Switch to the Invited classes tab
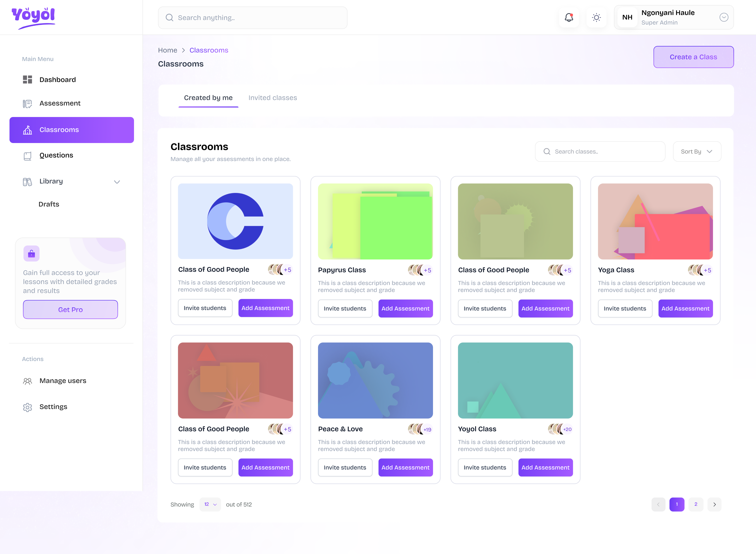This screenshot has height=554, width=756. (x=272, y=98)
